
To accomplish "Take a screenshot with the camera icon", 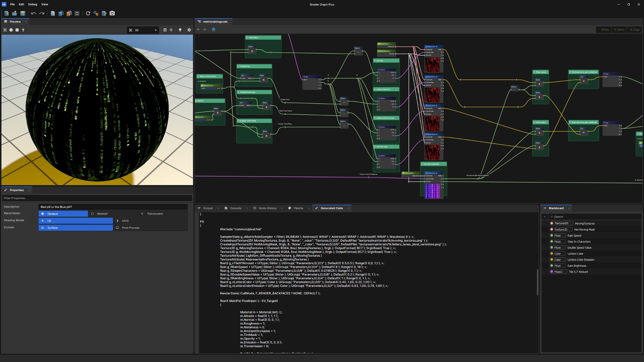I will pyautogui.click(x=112, y=13).
